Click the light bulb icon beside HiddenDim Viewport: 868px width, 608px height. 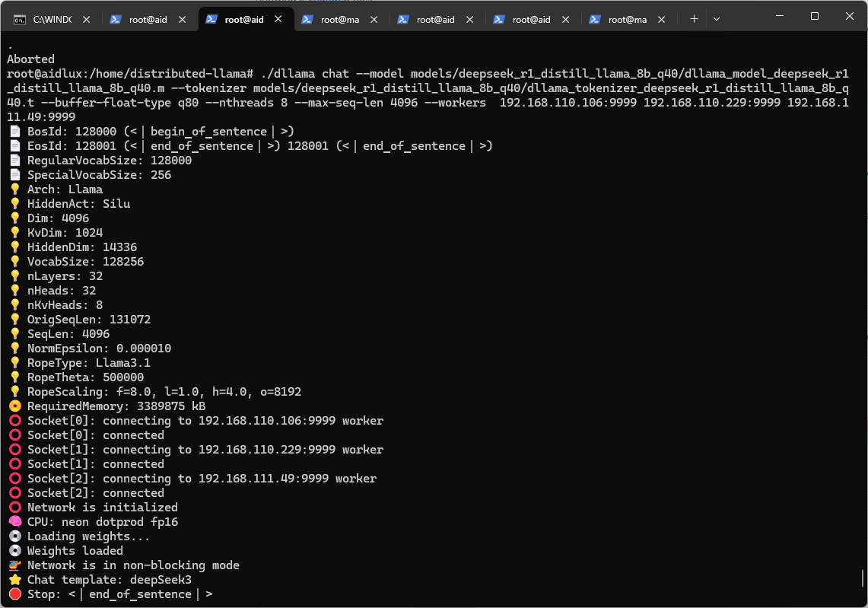[15, 247]
